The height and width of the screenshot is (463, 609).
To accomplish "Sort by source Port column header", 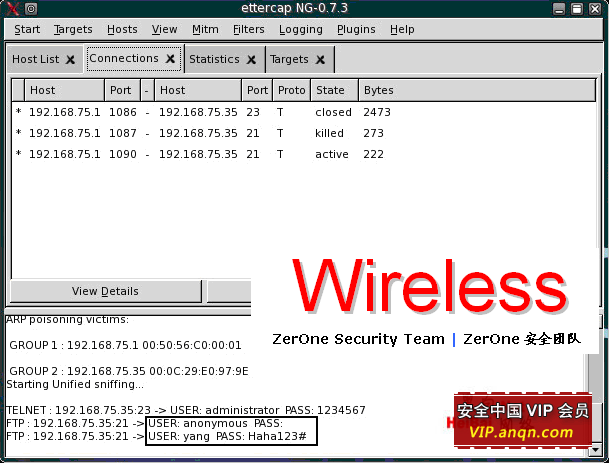I will pos(122,91).
